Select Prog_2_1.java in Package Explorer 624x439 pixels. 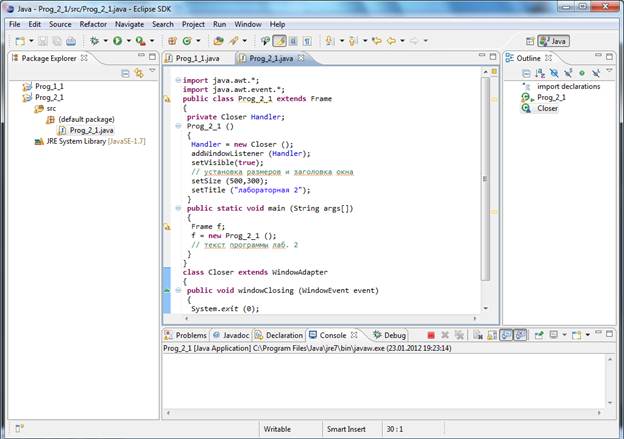[91, 130]
